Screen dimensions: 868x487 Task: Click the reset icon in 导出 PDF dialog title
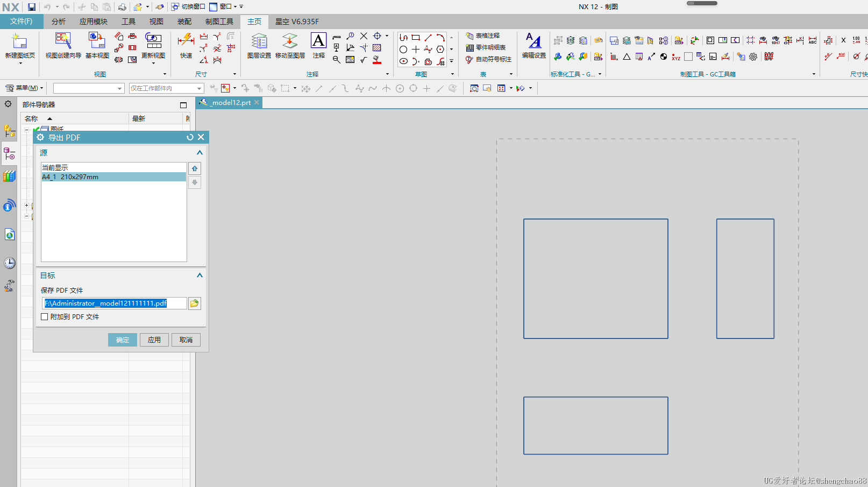[190, 137]
